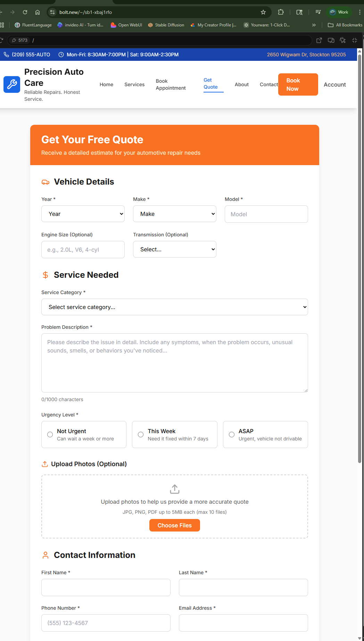
Task: Click the preview port 5173 plug icon
Action: (14, 40)
